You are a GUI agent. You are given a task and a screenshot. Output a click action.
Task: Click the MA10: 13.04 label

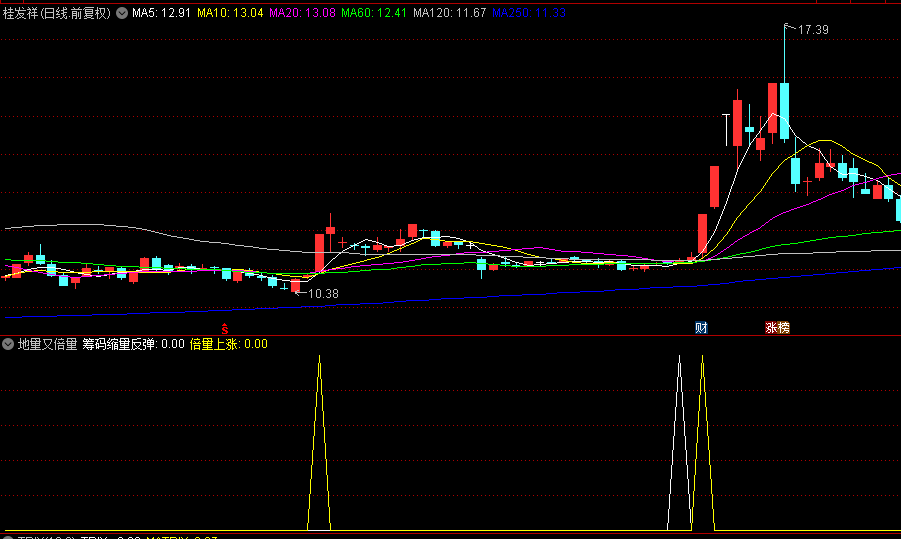(x=230, y=13)
